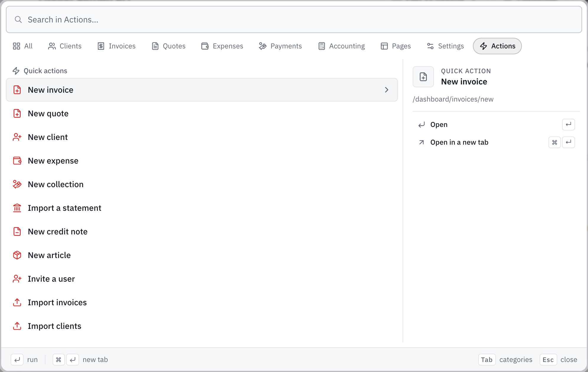Click the Invite a user icon
Image resolution: width=588 pixels, height=372 pixels.
[x=17, y=279]
